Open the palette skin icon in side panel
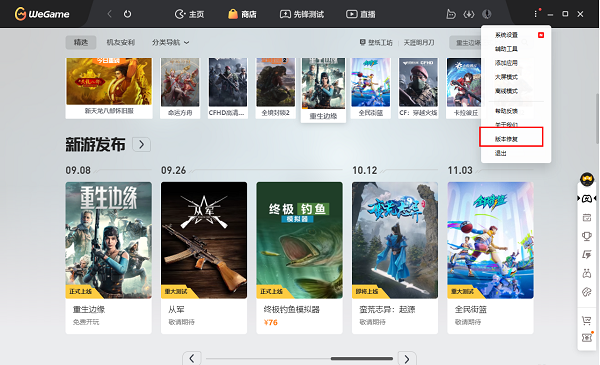This screenshot has height=365, width=600. (587, 292)
